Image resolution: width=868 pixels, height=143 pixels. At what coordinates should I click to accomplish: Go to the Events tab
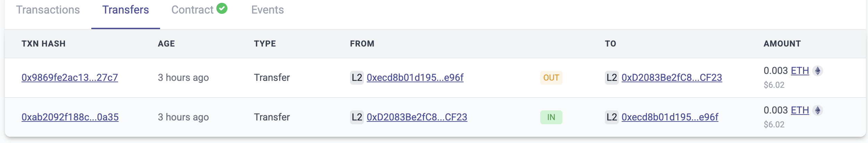click(x=267, y=10)
